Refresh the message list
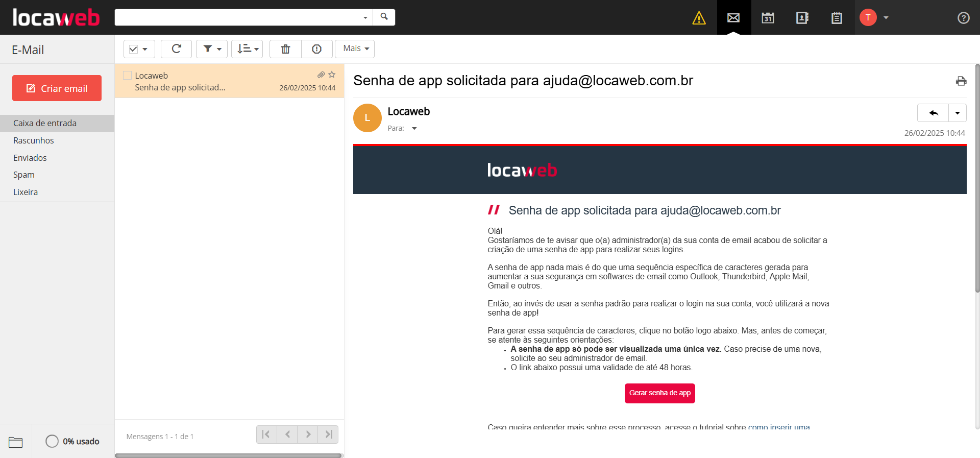980x458 pixels. pyautogui.click(x=176, y=49)
